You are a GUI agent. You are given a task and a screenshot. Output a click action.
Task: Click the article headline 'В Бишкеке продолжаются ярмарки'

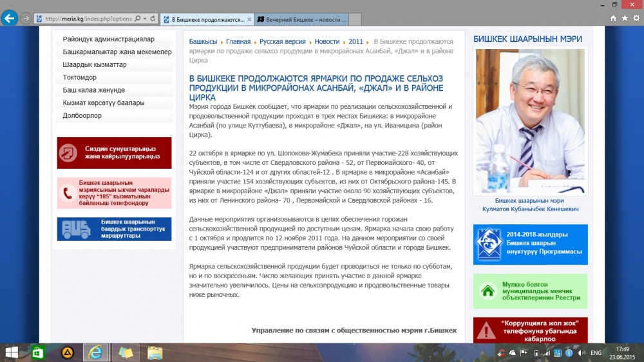316,88
